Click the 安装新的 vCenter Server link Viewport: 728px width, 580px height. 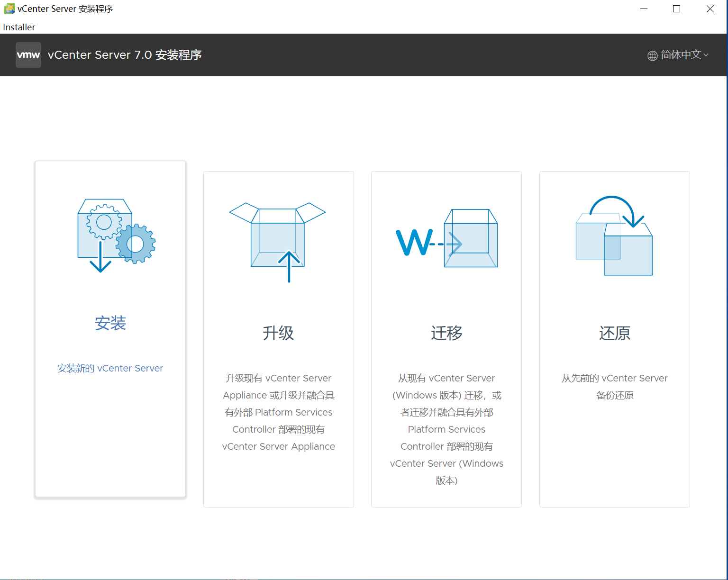(x=110, y=368)
